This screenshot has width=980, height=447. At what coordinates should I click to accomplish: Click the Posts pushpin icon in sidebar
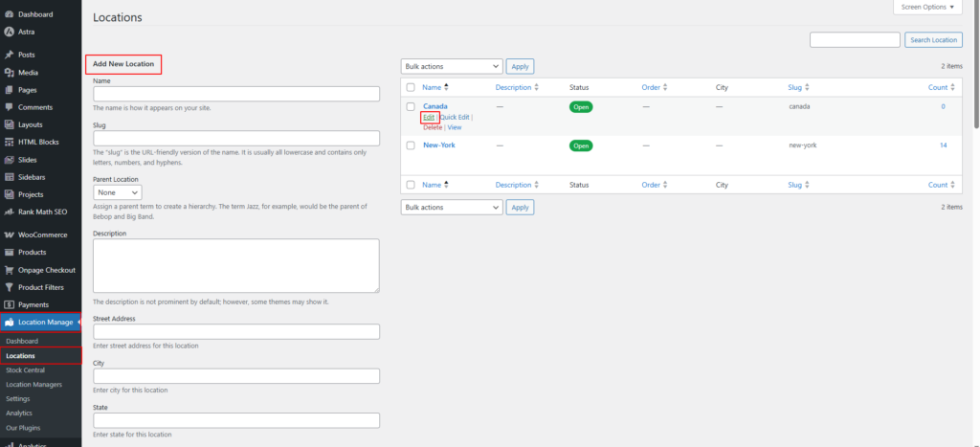9,55
